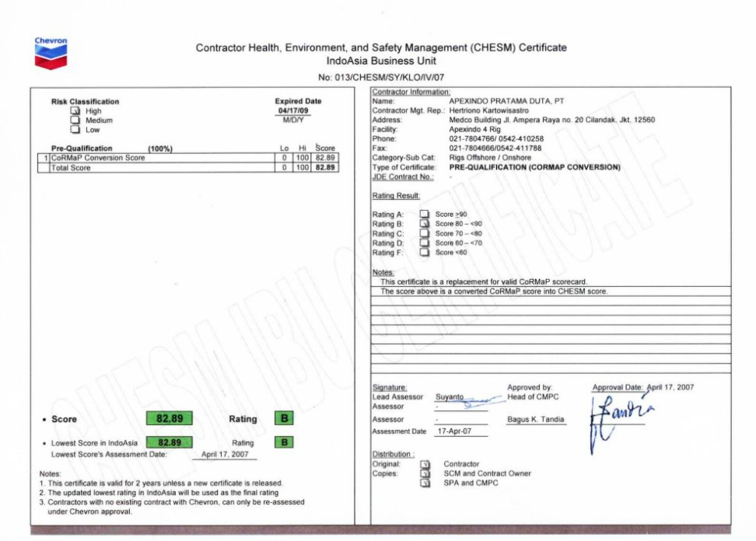This screenshot has height=541, width=756.
Task: Check the Rating B checkbox
Action: [x=425, y=224]
